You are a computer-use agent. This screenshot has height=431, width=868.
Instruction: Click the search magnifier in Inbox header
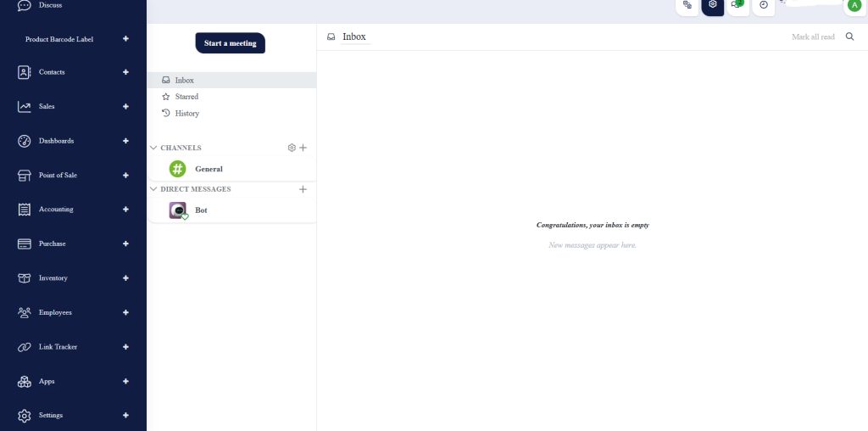point(850,37)
